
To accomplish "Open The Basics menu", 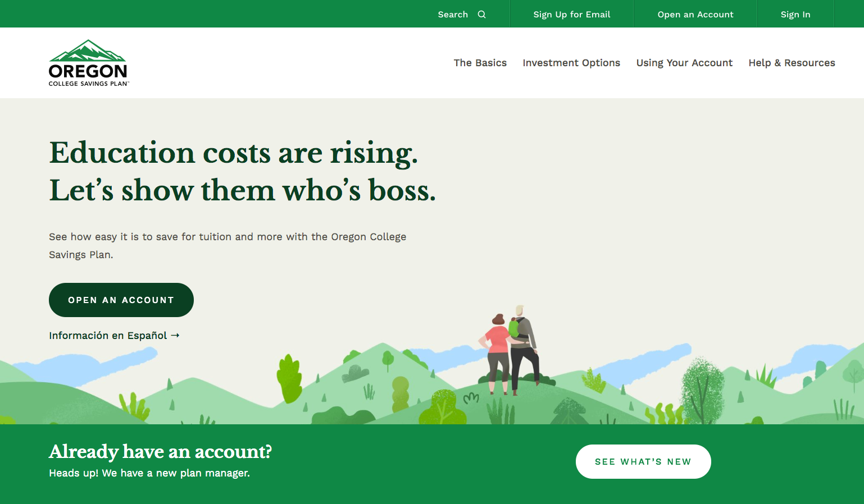I will [480, 63].
